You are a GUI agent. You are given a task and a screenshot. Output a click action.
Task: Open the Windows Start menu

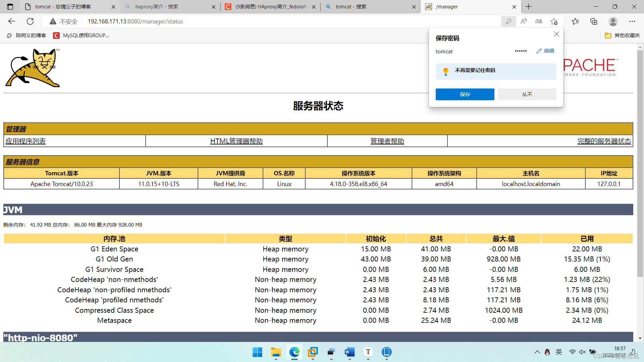coord(257,352)
